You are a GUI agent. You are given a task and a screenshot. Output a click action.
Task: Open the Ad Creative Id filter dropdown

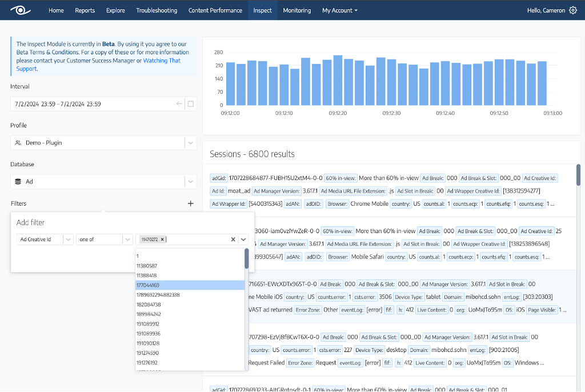(x=69, y=239)
